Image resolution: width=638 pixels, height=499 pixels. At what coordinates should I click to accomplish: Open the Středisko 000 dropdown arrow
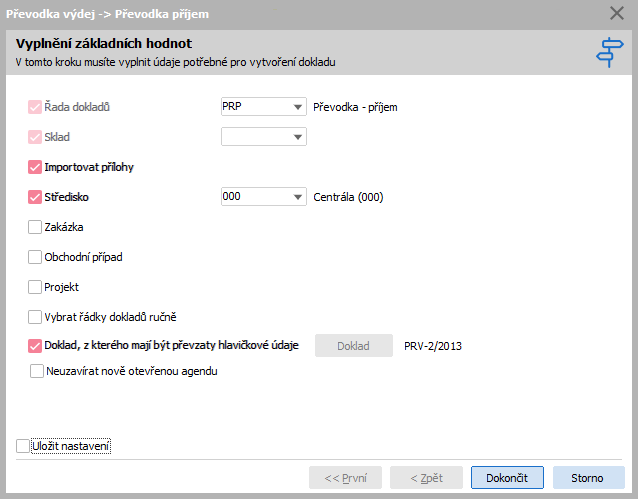point(298,197)
